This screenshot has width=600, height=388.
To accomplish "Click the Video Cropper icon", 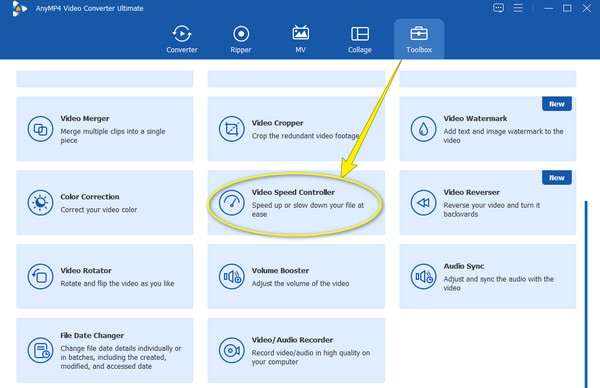I will pos(232,129).
